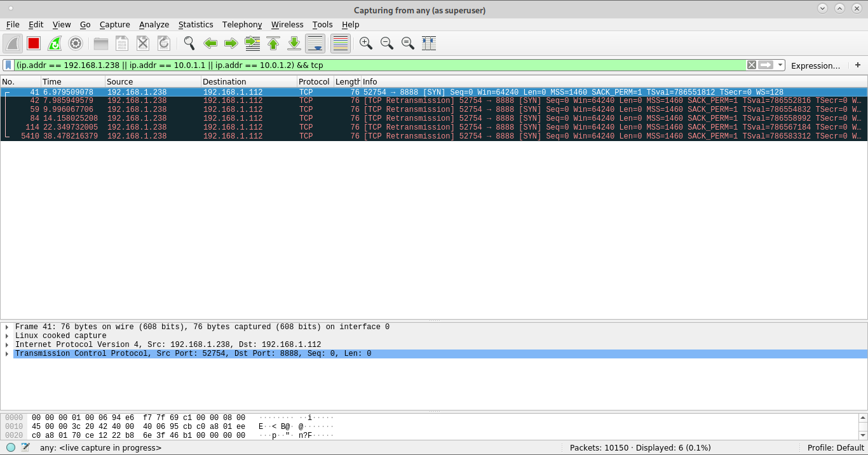Open the Statistics menu
Image resolution: width=868 pixels, height=455 pixels.
[x=196, y=24]
